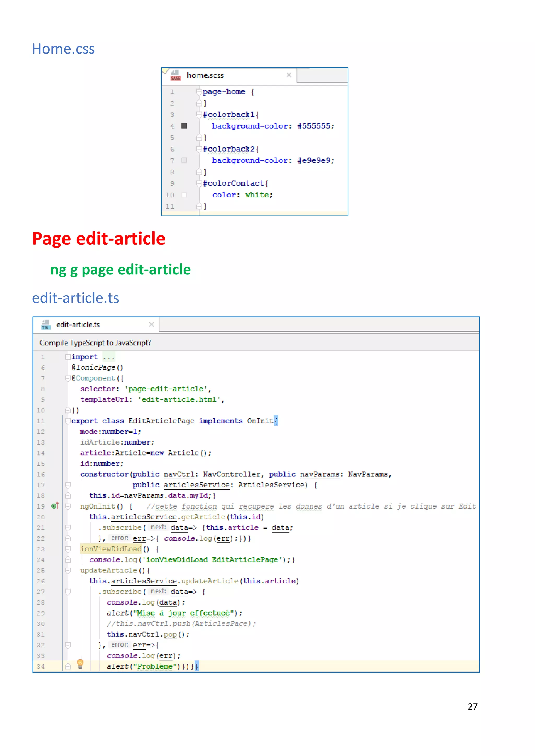Click the #555555 color swatch in gutter

(184, 126)
